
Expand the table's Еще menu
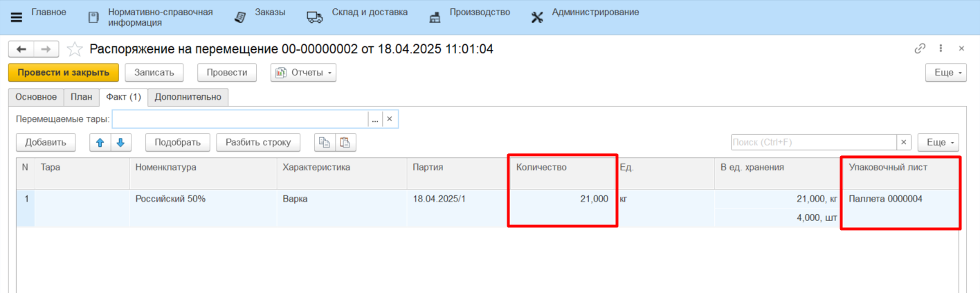tap(938, 142)
